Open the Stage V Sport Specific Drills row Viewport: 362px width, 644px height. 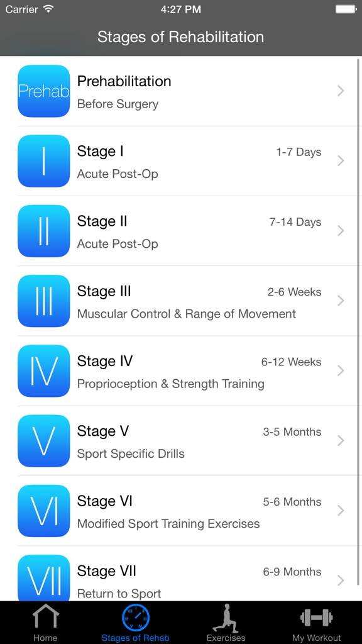pyautogui.click(x=189, y=440)
